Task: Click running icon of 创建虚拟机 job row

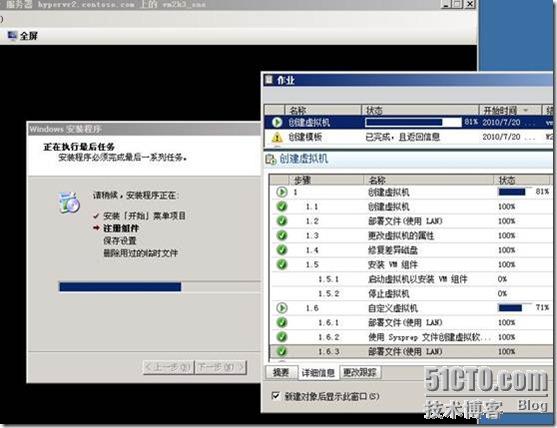Action: [277, 123]
